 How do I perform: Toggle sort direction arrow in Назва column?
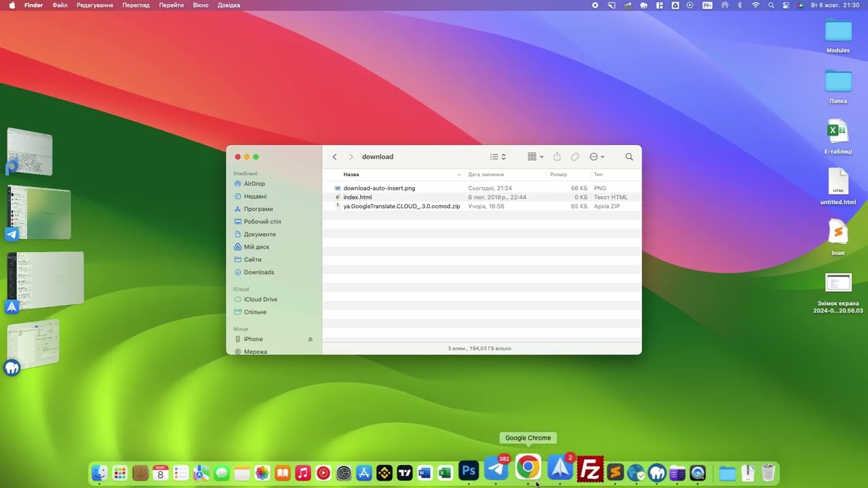[459, 175]
